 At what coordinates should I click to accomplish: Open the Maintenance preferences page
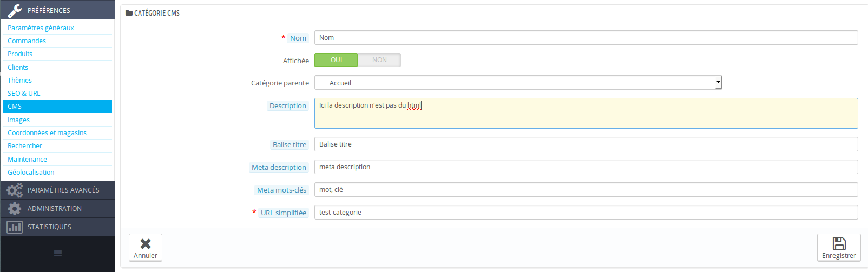tap(27, 160)
